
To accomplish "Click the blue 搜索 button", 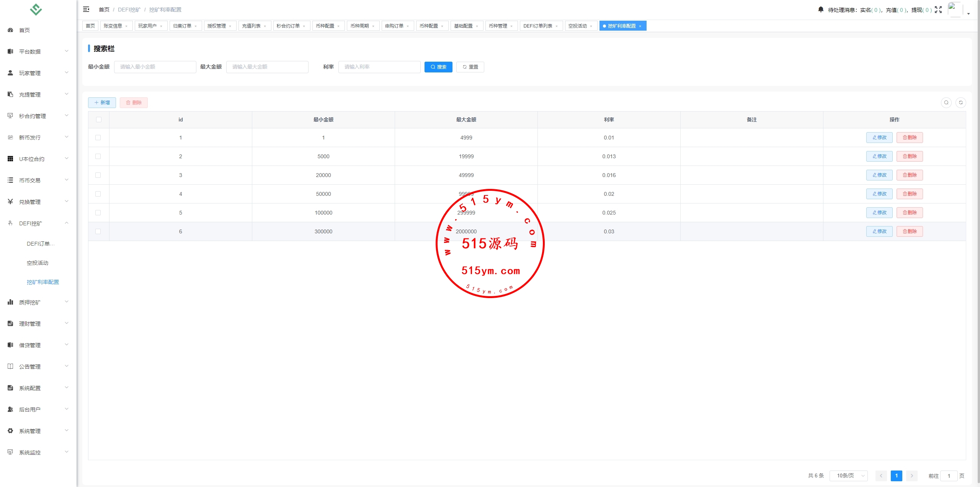I will click(x=438, y=67).
